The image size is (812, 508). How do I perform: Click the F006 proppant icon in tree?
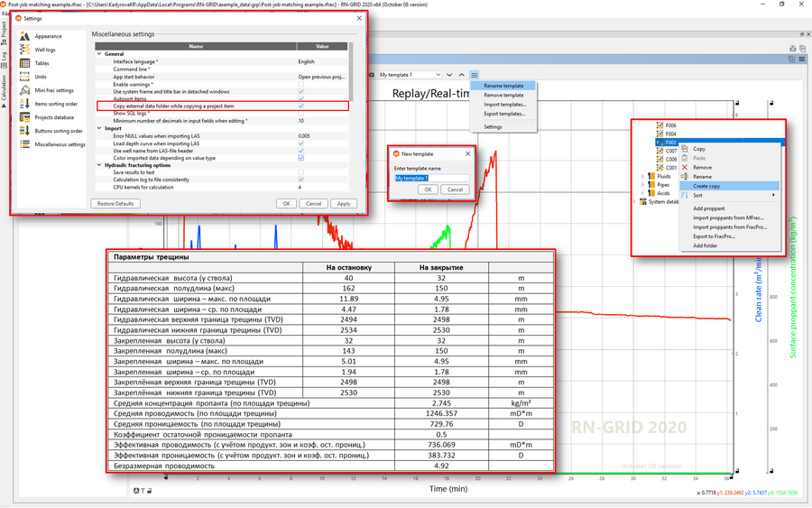click(x=660, y=125)
